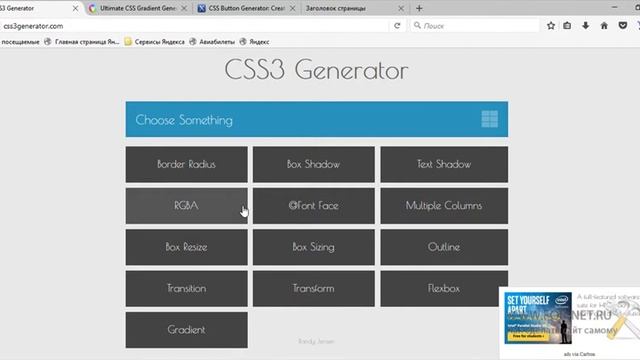Viewport: 640px width, 360px height.
Task: Choose the @Font Face generator
Action: click(x=313, y=206)
